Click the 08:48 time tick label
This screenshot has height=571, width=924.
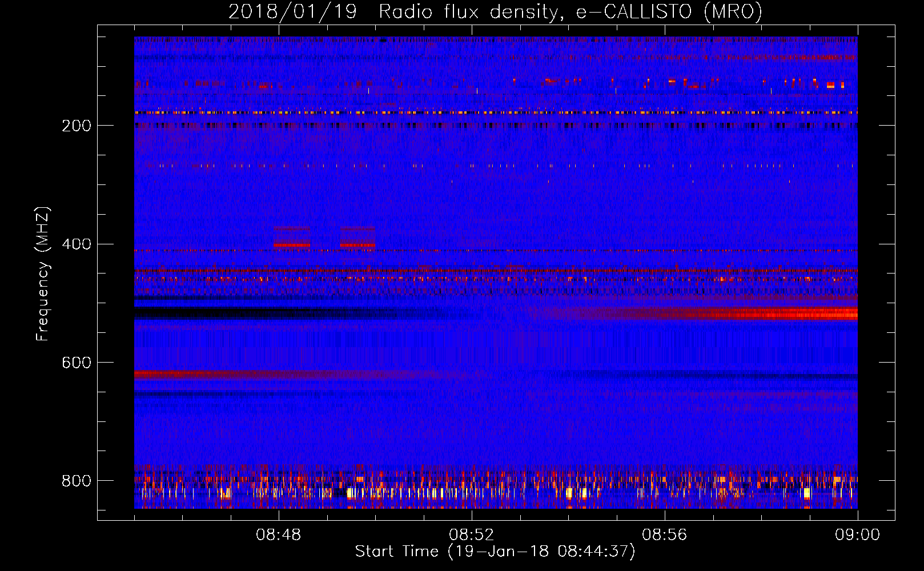tap(279, 535)
